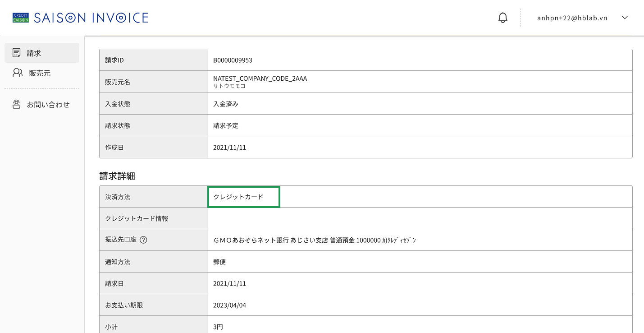644x333 pixels.
Task: Open the 請求 sidebar menu item
Action: tap(42, 53)
